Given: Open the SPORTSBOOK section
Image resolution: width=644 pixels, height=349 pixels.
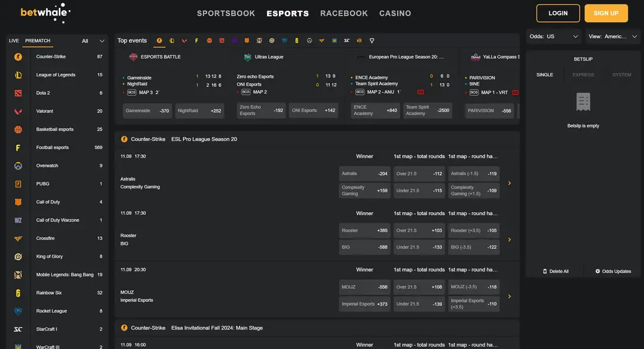Looking at the screenshot, I should [x=226, y=13].
